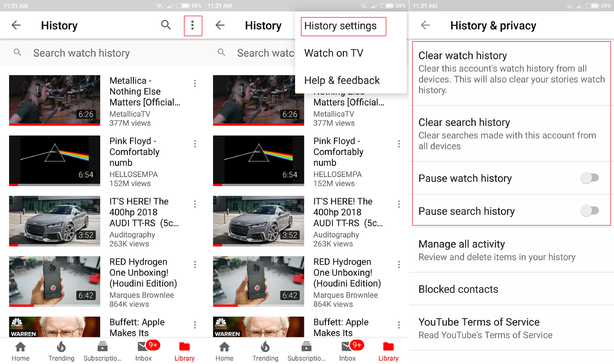Open Metallica Nothing Else Matters thumbnail, left list
The height and width of the screenshot is (364, 614).
point(55,100)
